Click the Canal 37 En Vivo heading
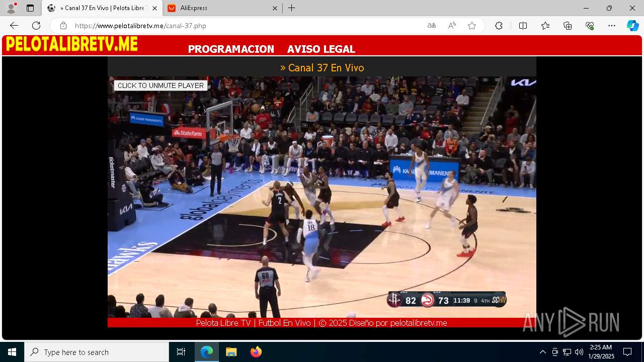The image size is (644, 362). (322, 67)
